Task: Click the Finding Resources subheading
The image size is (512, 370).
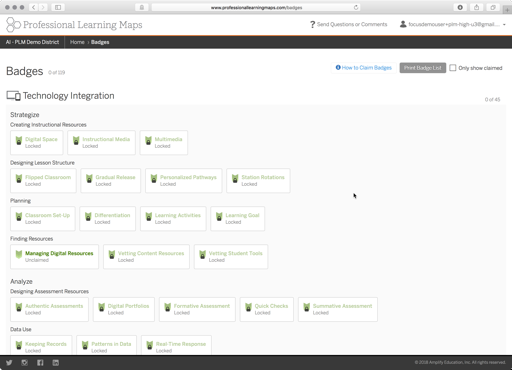Action: pyautogui.click(x=31, y=239)
